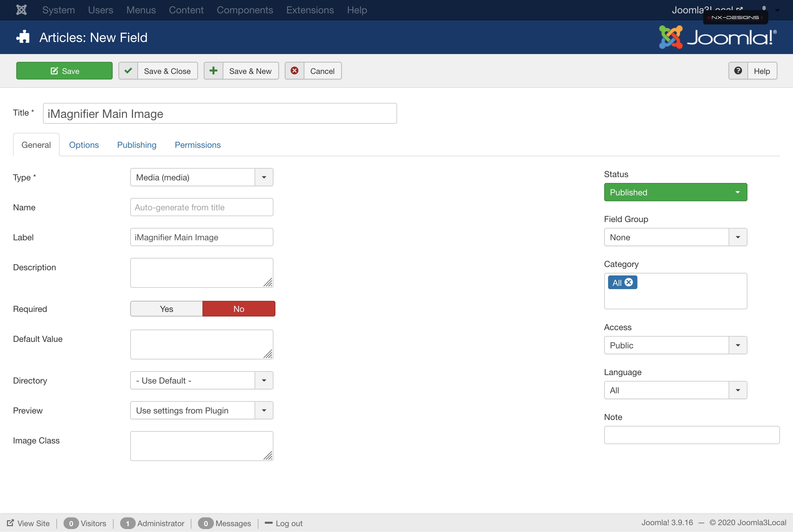This screenshot has width=793, height=532.
Task: Click the green checkmark icon of Save & Close
Action: pos(128,71)
